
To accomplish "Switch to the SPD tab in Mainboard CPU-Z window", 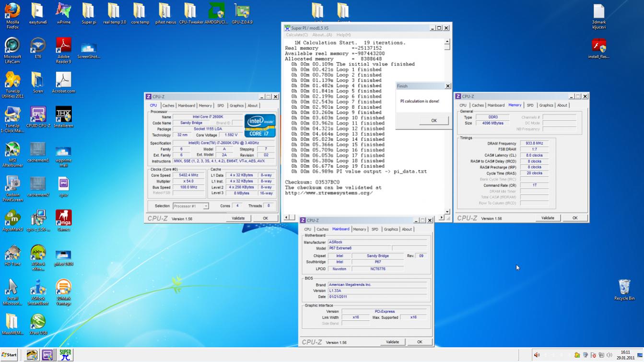I will (375, 229).
